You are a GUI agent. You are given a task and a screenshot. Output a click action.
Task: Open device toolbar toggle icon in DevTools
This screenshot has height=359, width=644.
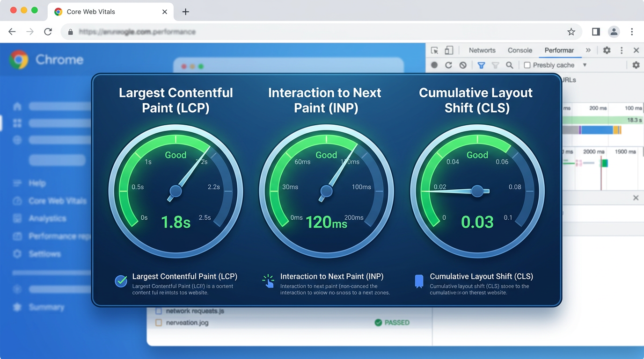coord(448,50)
